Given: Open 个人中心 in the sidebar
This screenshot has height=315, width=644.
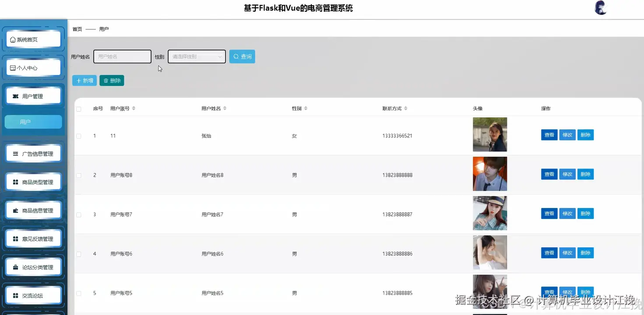Looking at the screenshot, I should pyautogui.click(x=33, y=68).
